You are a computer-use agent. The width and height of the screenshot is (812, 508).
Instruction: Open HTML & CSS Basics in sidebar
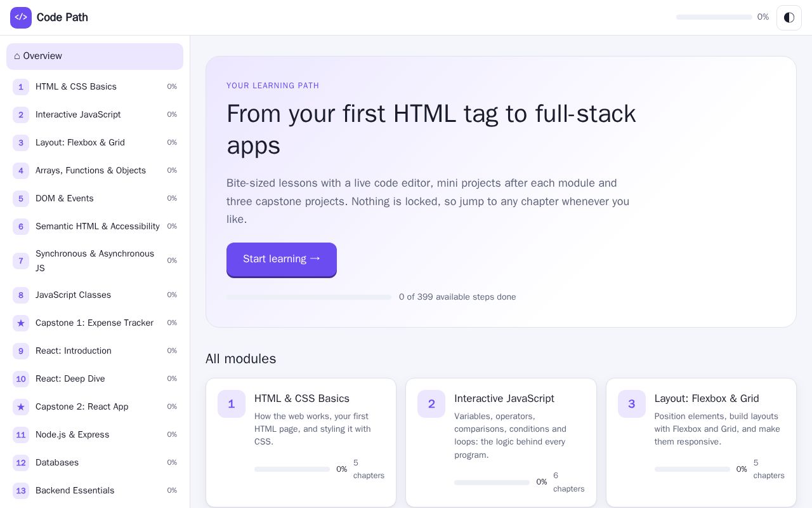click(x=95, y=87)
